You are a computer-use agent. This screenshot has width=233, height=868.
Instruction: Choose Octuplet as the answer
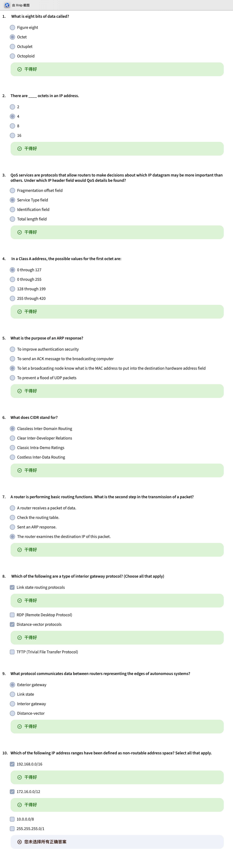12,46
